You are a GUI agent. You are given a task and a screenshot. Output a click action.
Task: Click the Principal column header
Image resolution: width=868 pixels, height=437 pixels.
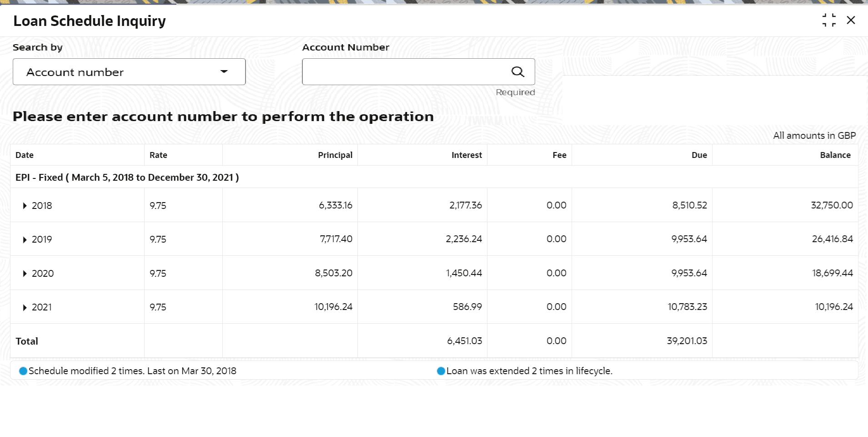(335, 155)
